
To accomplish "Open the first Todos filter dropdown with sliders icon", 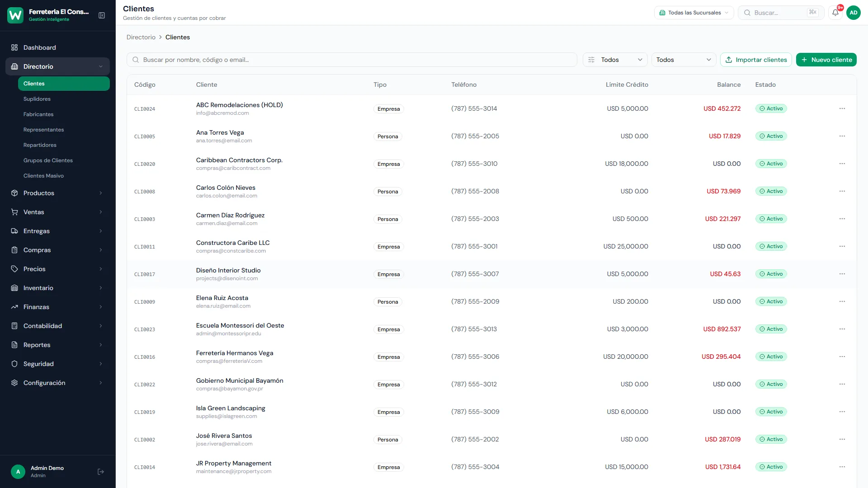I will coord(615,60).
